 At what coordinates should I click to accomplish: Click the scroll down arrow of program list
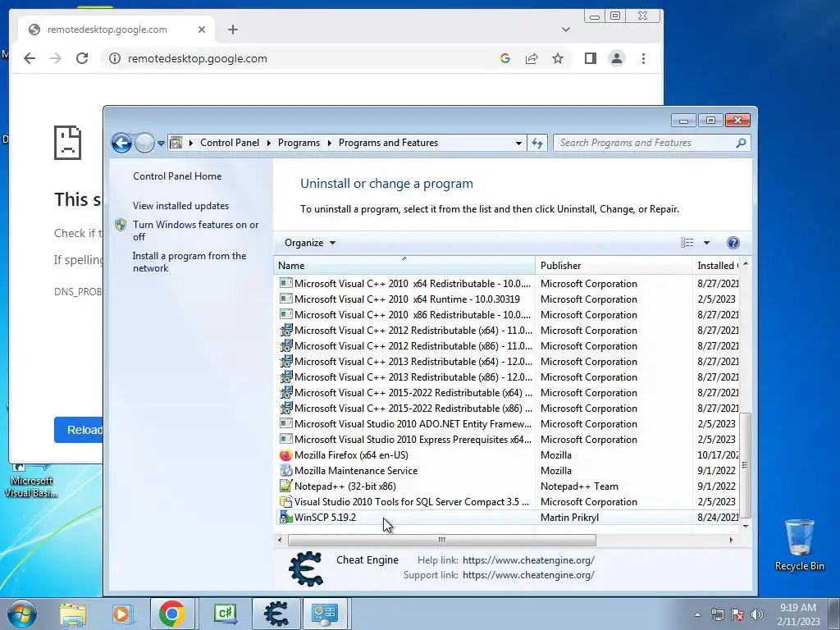tap(745, 527)
